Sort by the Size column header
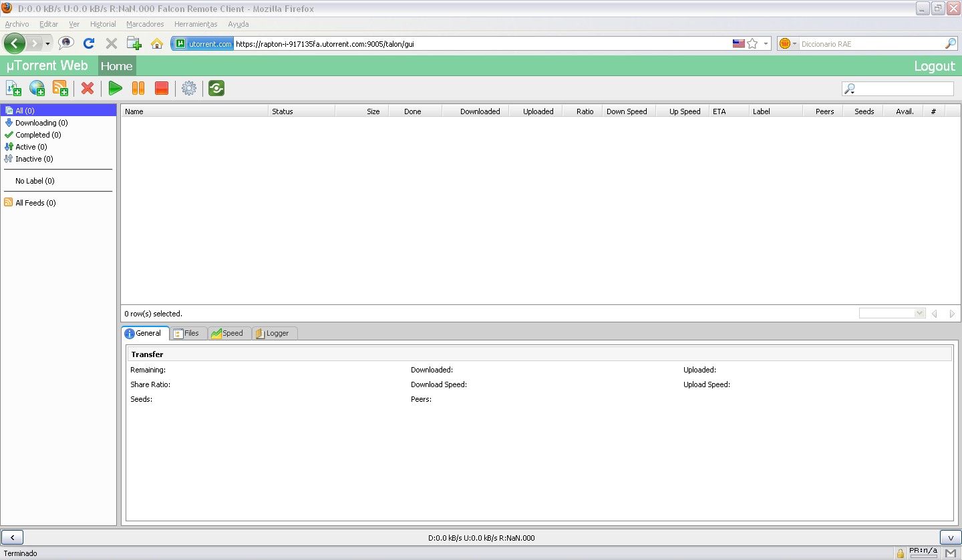Screen dimensions: 962x560 click(x=361, y=111)
